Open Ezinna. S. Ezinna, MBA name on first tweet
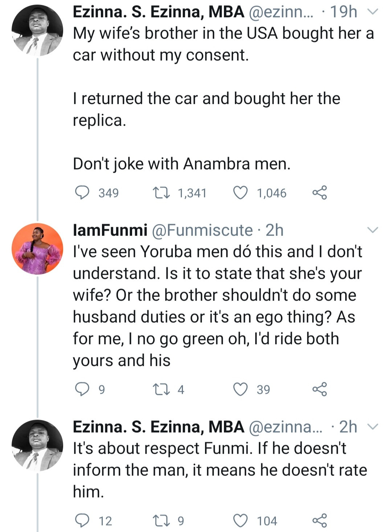This screenshot has height=532, width=392. [x=158, y=12]
